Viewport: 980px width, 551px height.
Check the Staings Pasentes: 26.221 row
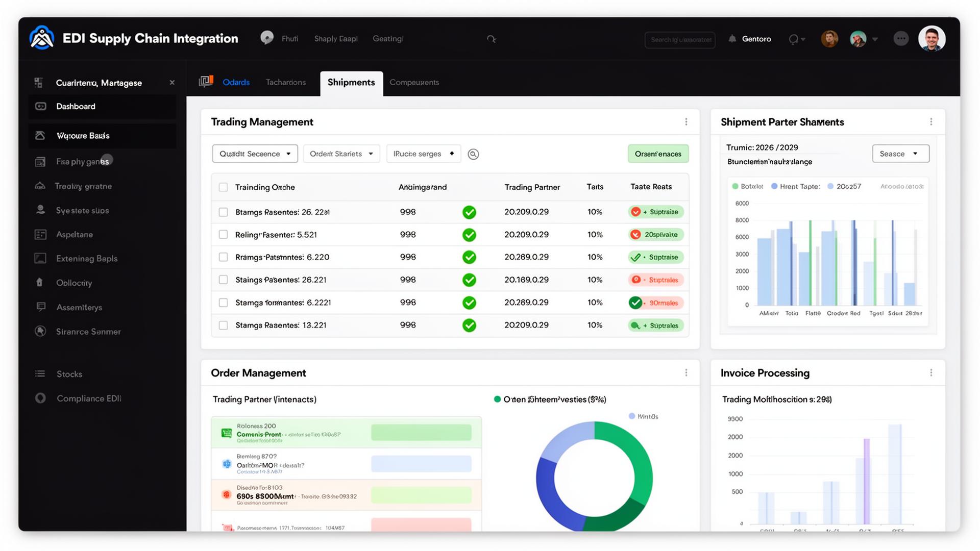223,280
